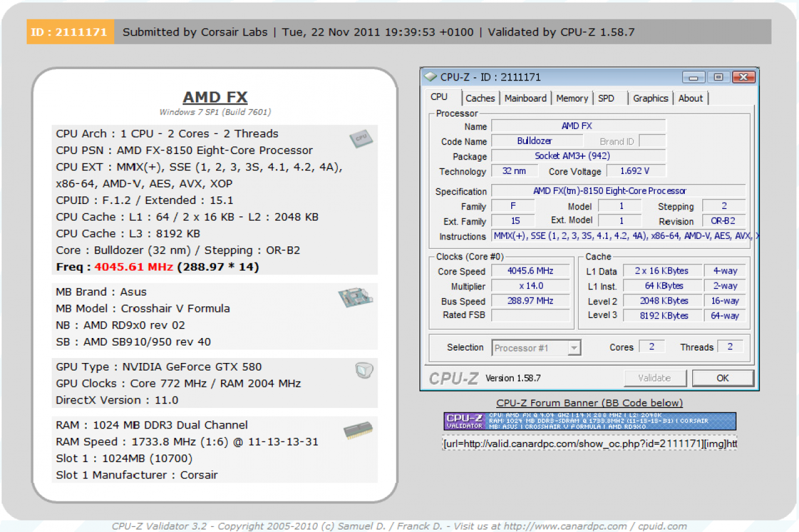Viewport: 799px width, 532px height.
Task: Open the Memory tab
Action: click(572, 98)
